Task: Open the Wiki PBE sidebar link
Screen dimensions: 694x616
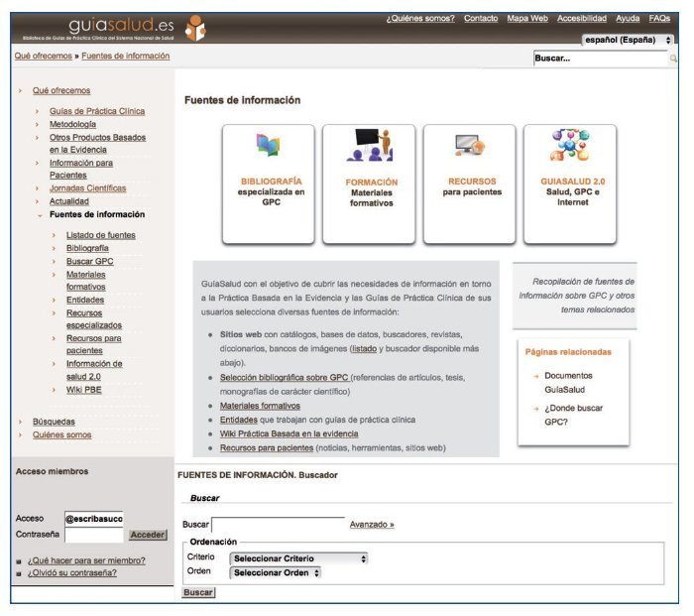Action: [x=83, y=391]
